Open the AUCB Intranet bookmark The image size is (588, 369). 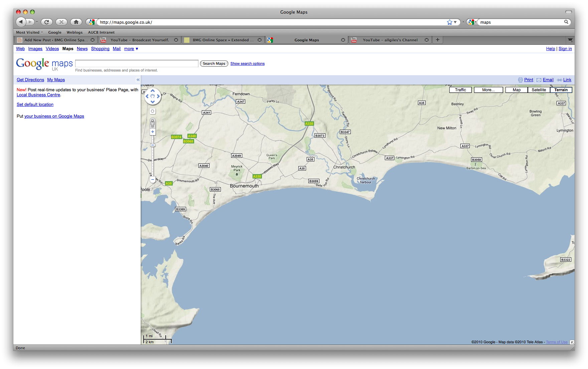click(x=101, y=32)
